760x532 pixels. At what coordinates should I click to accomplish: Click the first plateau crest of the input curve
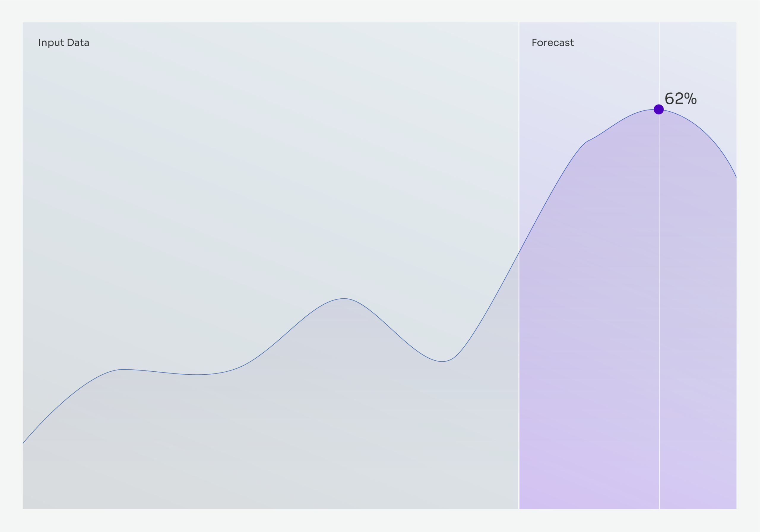coord(123,369)
